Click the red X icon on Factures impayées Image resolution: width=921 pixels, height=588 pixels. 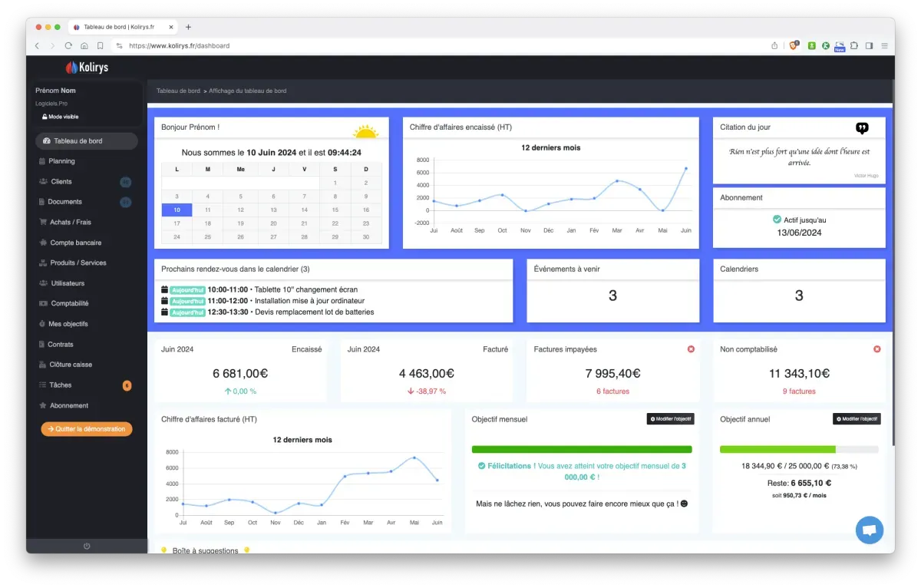691,349
